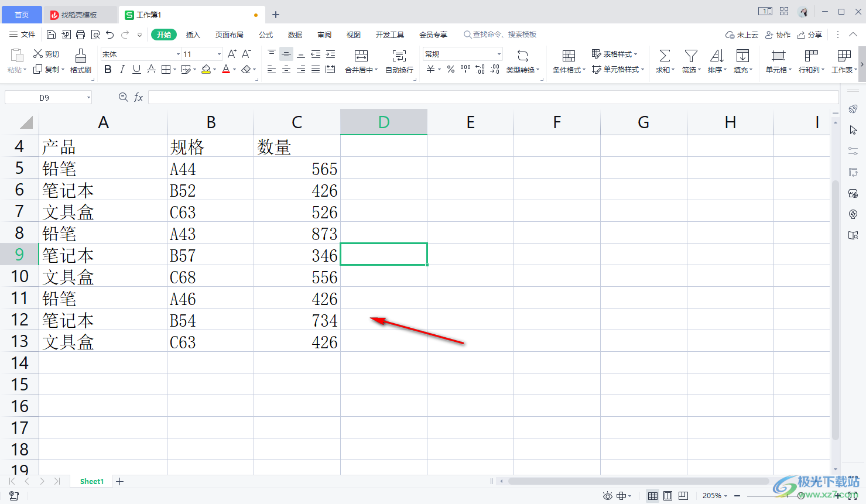Switch to normal view mode in status bar
This screenshot has width=866, height=504.
652,496
